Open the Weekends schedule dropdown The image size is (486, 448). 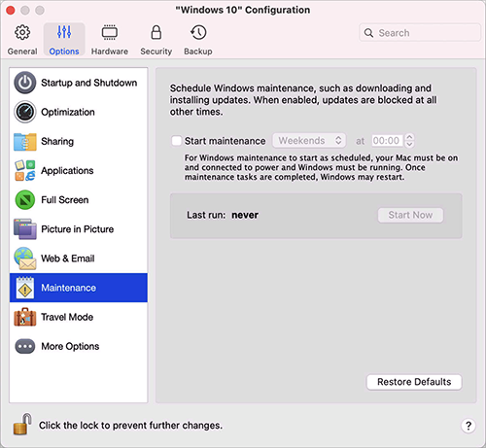pos(309,141)
